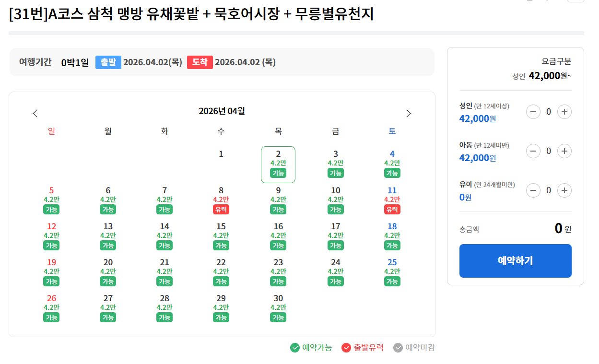This screenshot has width=599, height=364.
Task: Click the red 도착 arrival badge
Action: tap(200, 62)
